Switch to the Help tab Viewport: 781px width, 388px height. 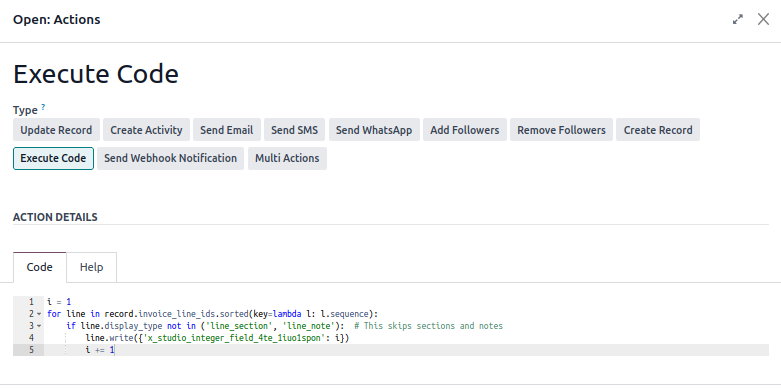(x=92, y=267)
